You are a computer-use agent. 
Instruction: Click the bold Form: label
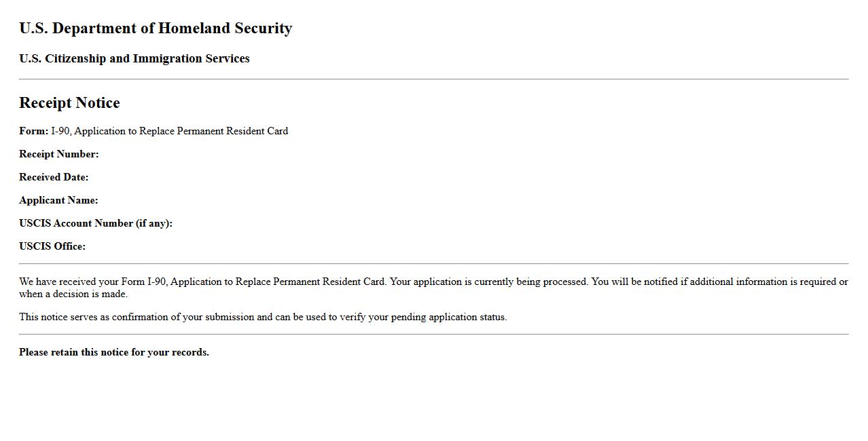tap(33, 131)
